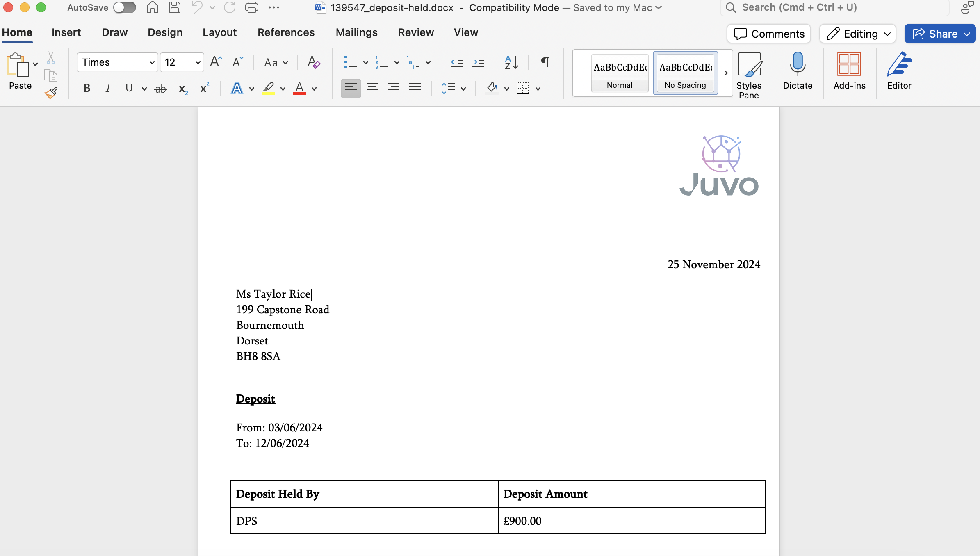Clear all formatting with the Clear Formatting icon

(313, 62)
